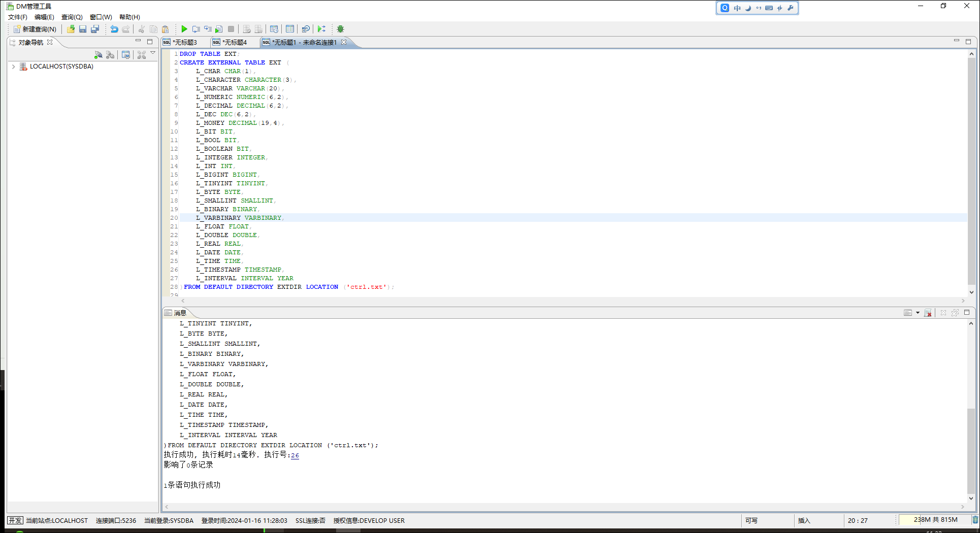The height and width of the screenshot is (533, 980).
Task: Click the 新建查询(N) new query button
Action: coord(35,29)
